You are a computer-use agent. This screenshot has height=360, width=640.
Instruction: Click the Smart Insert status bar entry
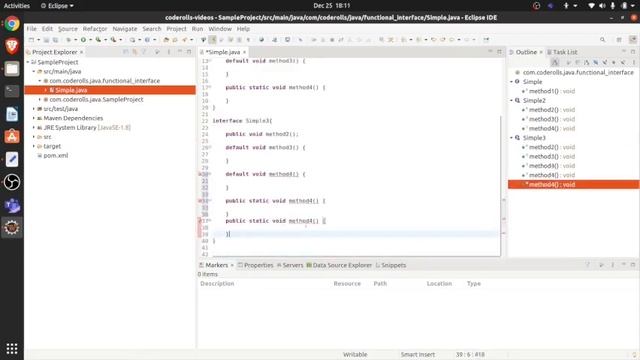click(x=418, y=354)
